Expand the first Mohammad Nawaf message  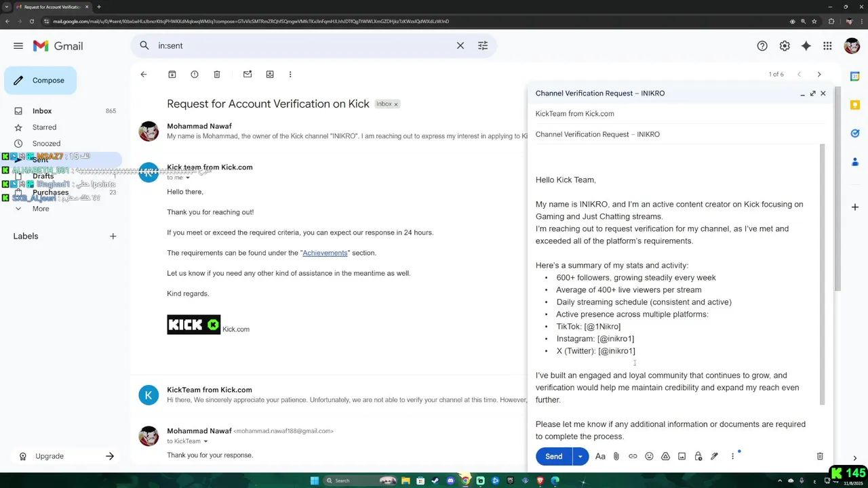click(x=329, y=131)
